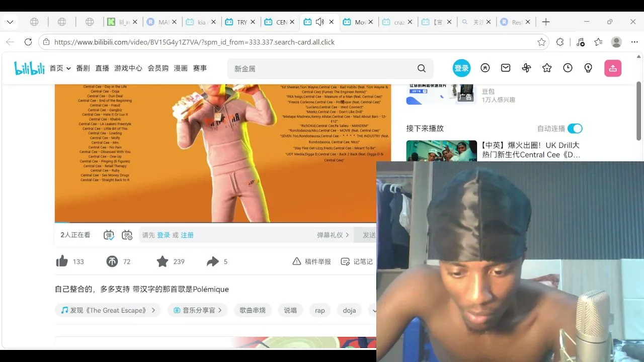Switch to the CEN browser tab

pos(280,22)
